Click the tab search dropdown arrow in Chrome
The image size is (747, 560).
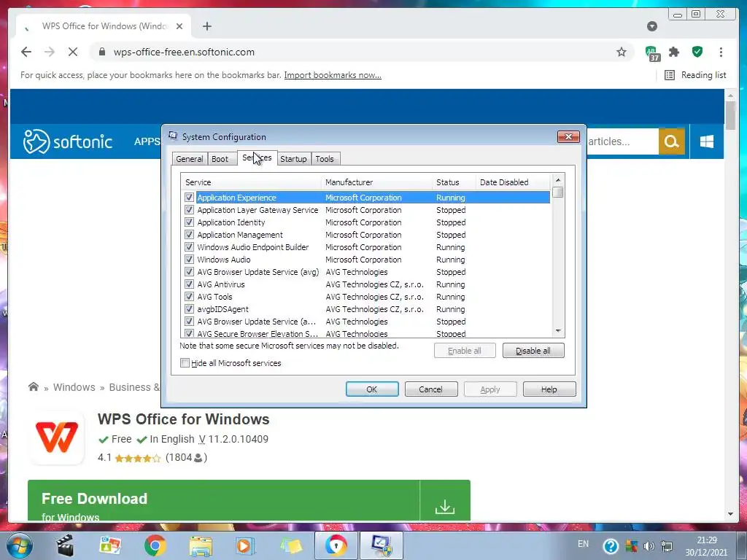coord(652,26)
